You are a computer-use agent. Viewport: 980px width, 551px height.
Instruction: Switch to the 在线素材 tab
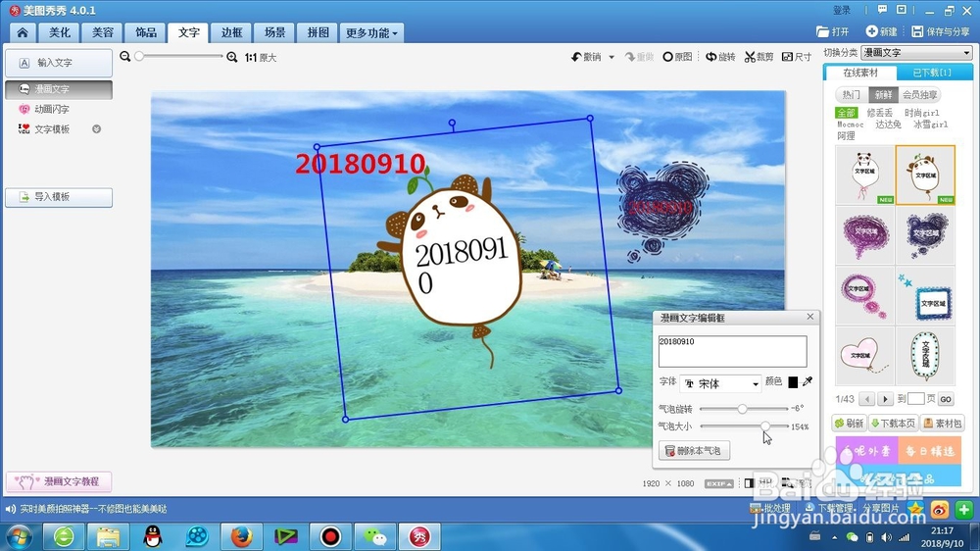[x=860, y=73]
